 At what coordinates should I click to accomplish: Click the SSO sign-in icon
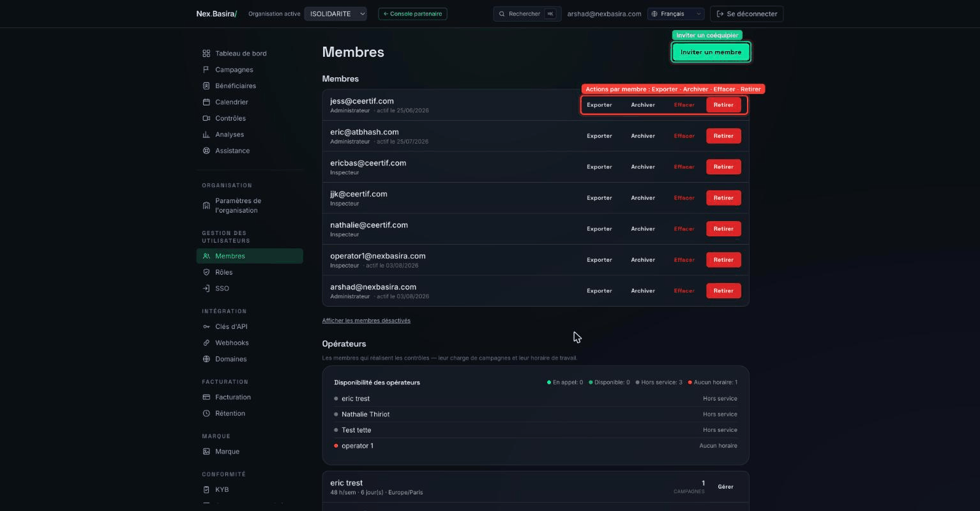click(206, 289)
